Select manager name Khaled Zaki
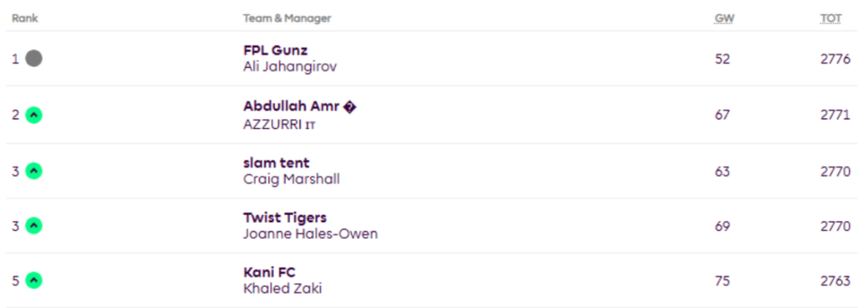This screenshot has height=308, width=868. click(282, 288)
